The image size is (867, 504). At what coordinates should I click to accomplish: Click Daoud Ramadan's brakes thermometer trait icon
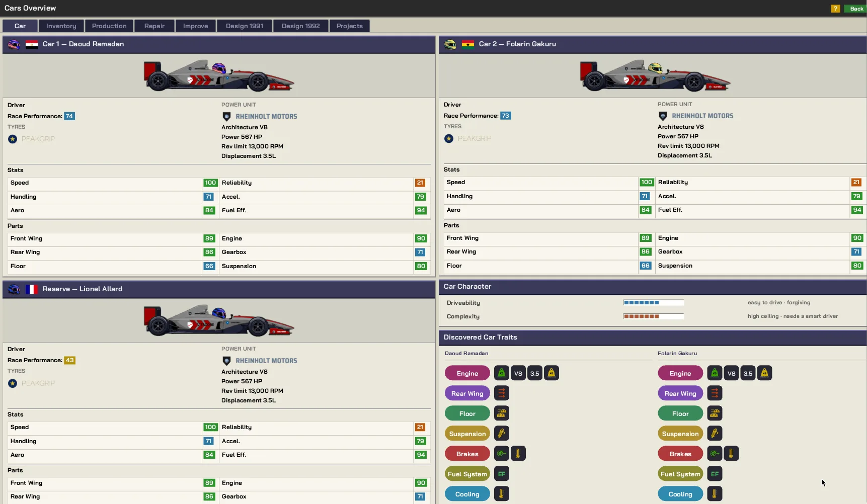click(518, 454)
